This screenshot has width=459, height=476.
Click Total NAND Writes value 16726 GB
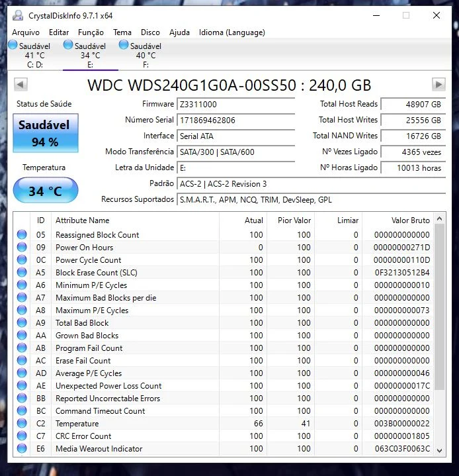pyautogui.click(x=413, y=136)
